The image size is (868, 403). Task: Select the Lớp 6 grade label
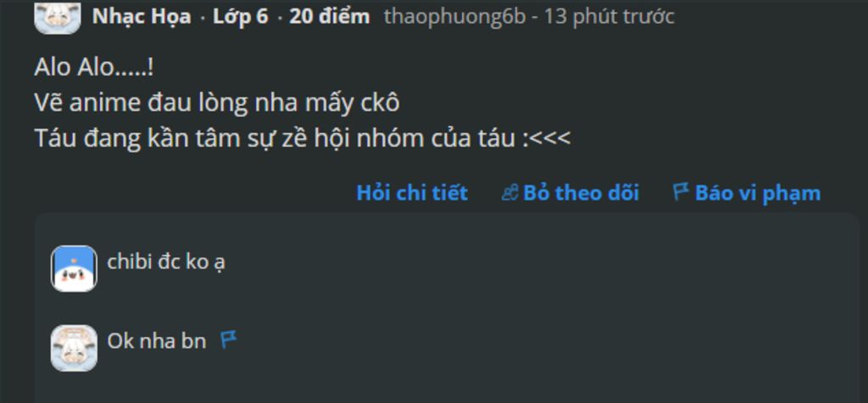(240, 17)
